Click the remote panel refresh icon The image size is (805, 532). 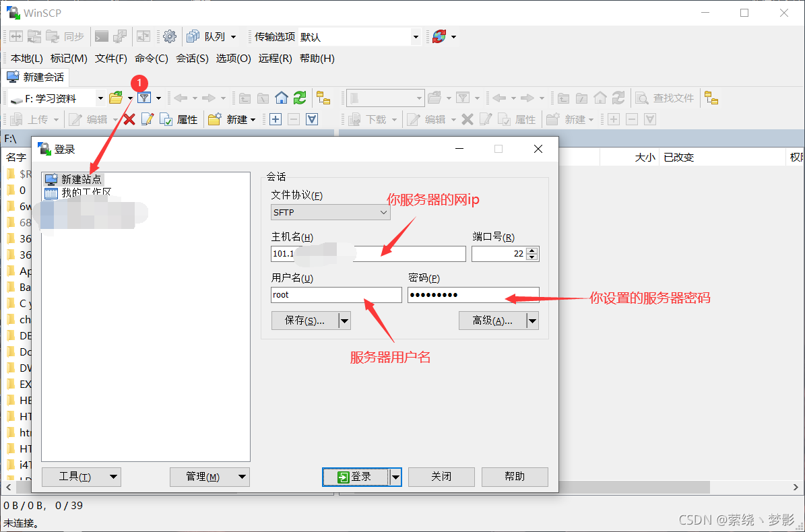click(x=618, y=98)
